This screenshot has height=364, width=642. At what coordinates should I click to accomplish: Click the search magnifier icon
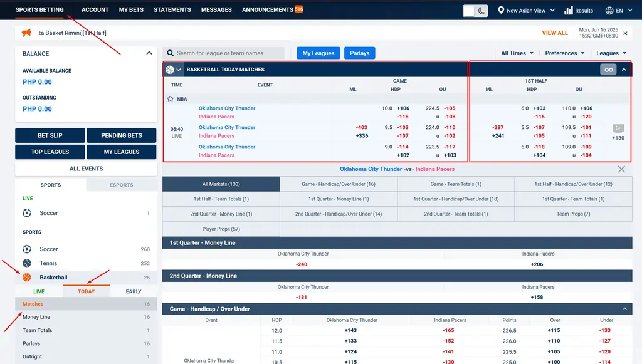click(170, 53)
